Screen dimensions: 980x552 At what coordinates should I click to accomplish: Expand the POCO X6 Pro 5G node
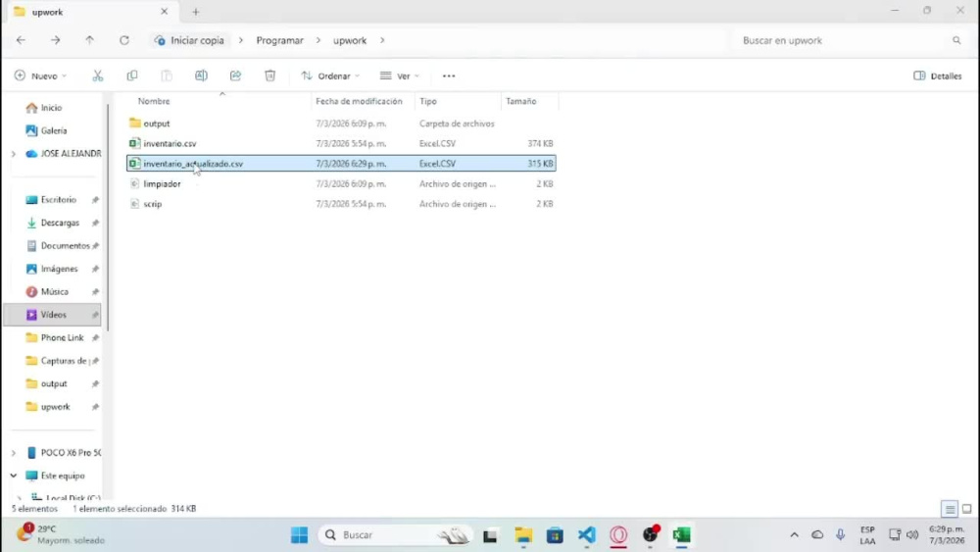[13, 453]
